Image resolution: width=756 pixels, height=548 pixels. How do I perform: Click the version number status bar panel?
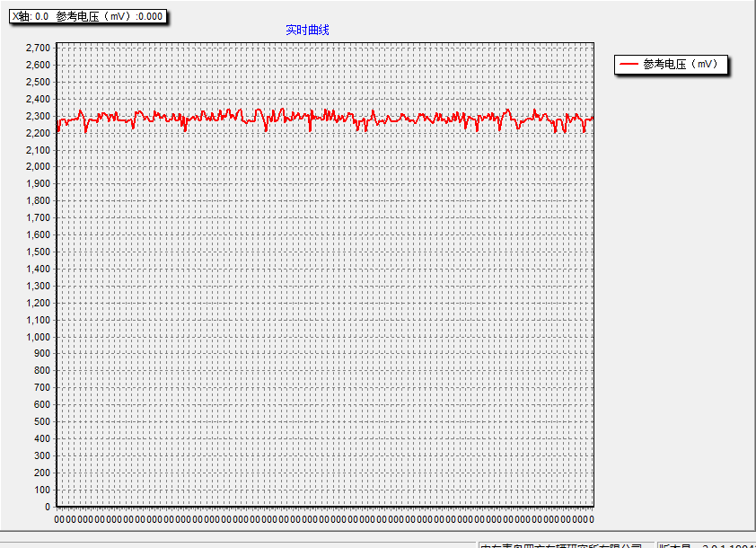(707, 545)
